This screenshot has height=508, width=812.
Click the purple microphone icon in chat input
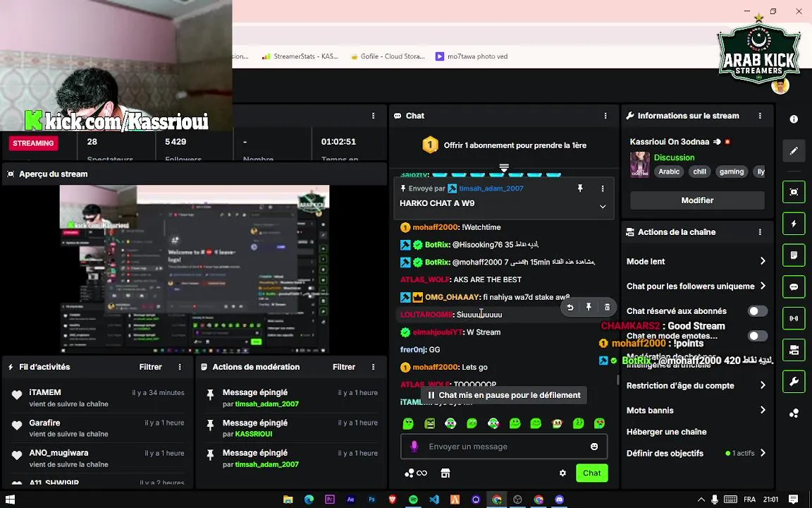point(414,447)
